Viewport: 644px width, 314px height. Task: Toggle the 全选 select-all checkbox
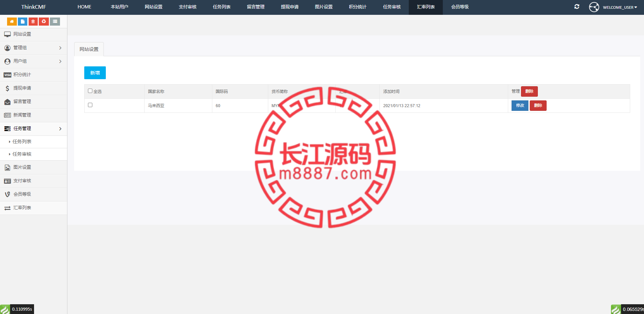(x=90, y=91)
